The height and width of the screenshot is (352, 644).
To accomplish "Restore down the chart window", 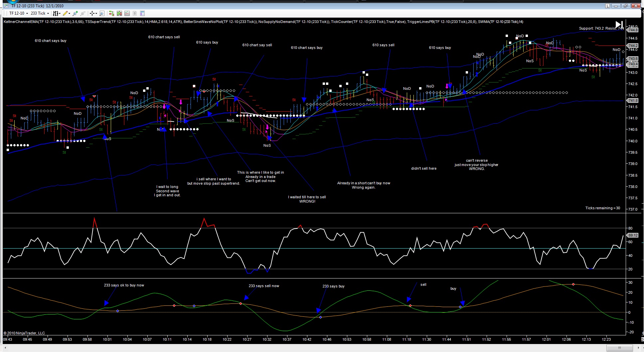I will [625, 6].
